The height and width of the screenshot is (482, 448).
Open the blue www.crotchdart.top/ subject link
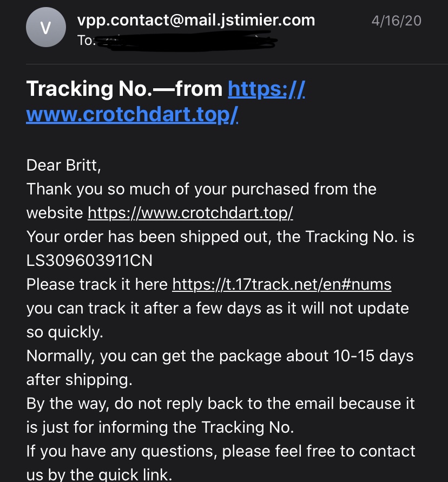(132, 115)
